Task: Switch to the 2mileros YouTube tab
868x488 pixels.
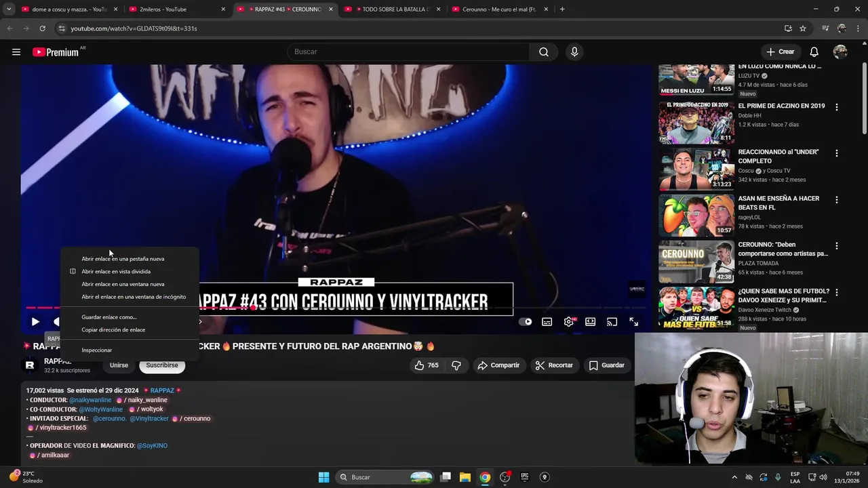Action: click(176, 9)
